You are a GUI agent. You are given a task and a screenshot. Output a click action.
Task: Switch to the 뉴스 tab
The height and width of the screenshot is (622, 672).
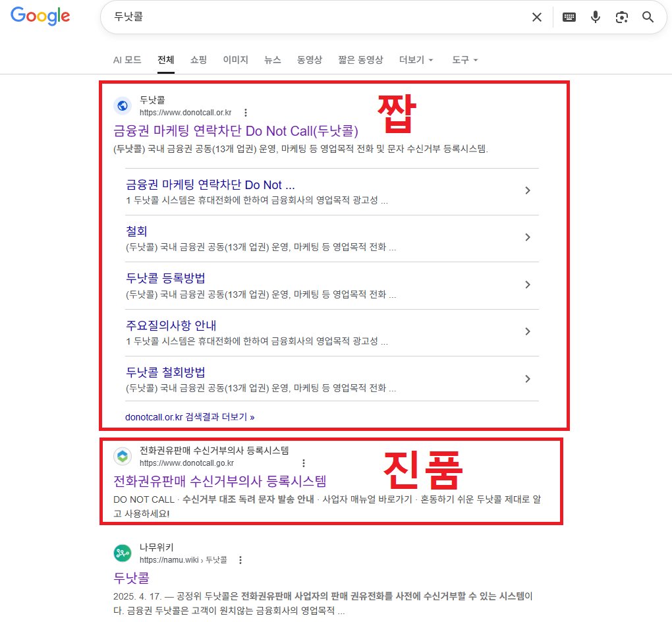pyautogui.click(x=273, y=60)
